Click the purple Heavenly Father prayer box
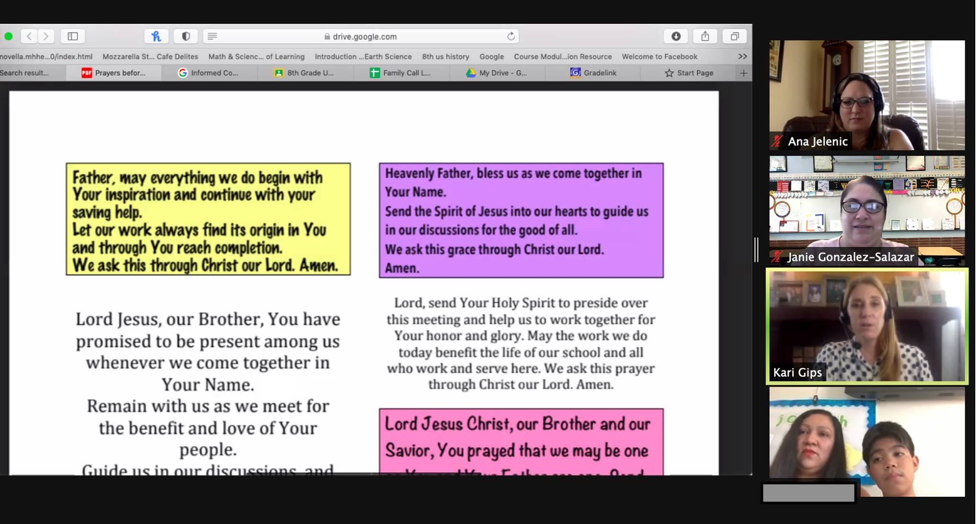 pyautogui.click(x=521, y=220)
